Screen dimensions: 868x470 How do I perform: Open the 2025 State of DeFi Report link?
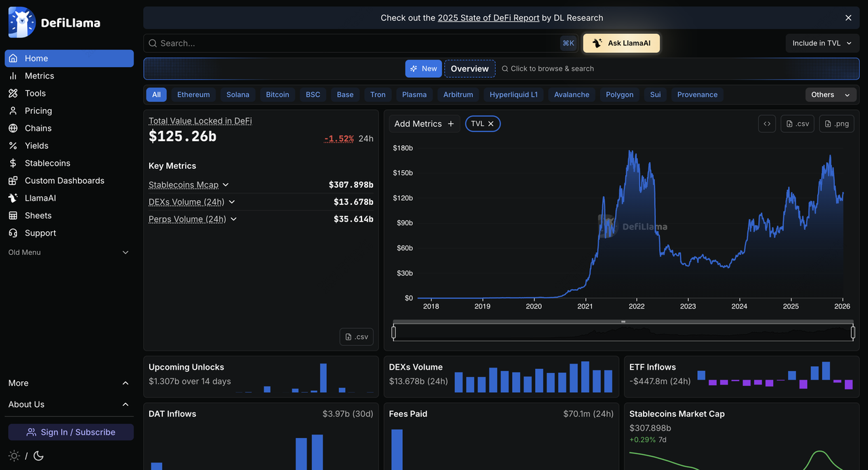[x=488, y=18]
